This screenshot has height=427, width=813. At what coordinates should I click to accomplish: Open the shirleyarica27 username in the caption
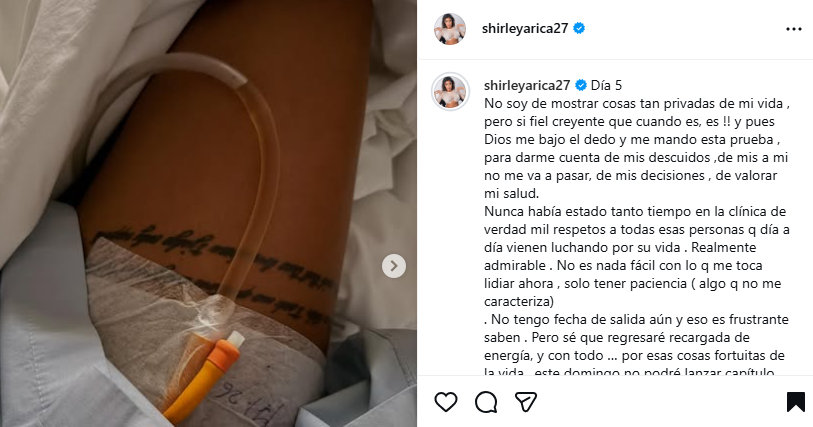[527, 85]
